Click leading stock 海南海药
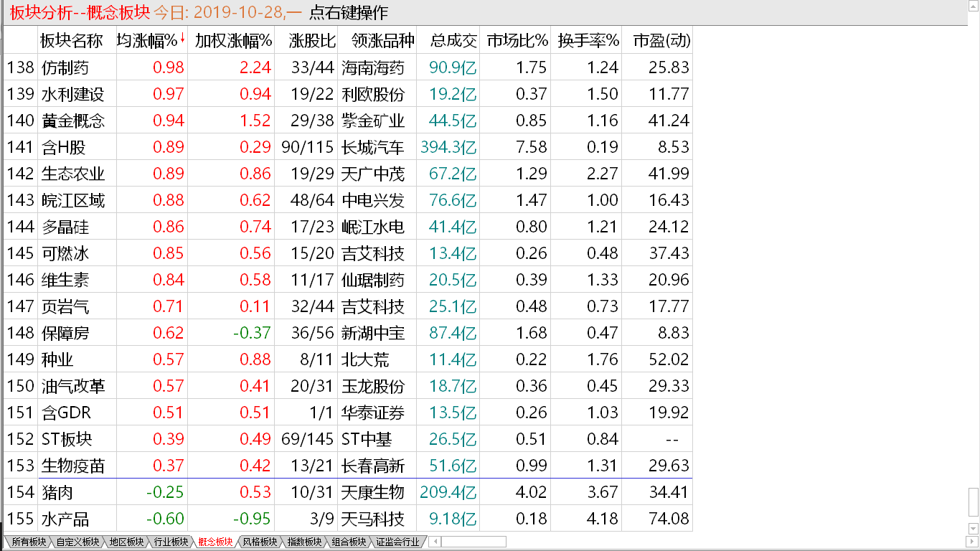 tap(373, 67)
